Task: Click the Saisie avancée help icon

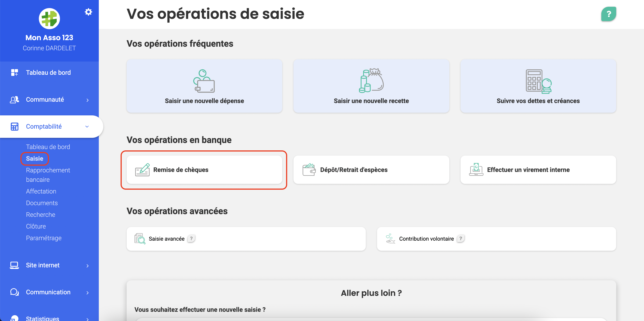Action: (191, 238)
